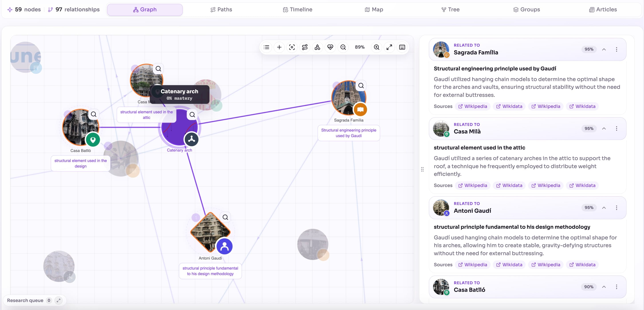Go to the Groups tab
Image resolution: width=644 pixels, height=310 pixels.
coord(527,10)
